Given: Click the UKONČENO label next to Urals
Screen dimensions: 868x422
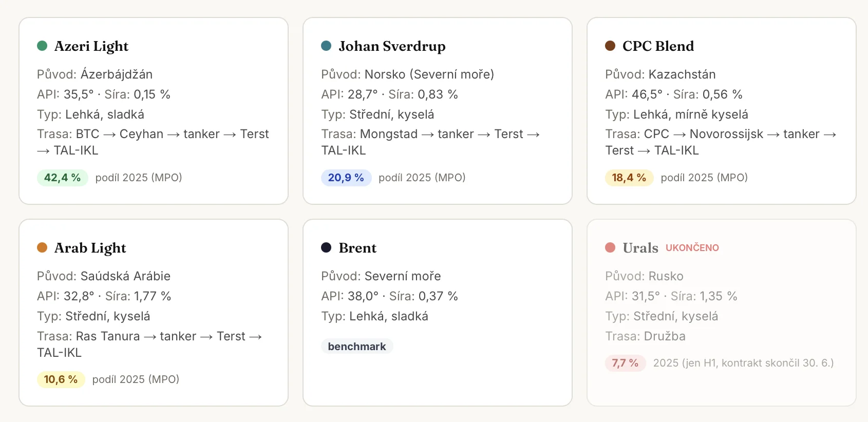Looking at the screenshot, I should (692, 248).
